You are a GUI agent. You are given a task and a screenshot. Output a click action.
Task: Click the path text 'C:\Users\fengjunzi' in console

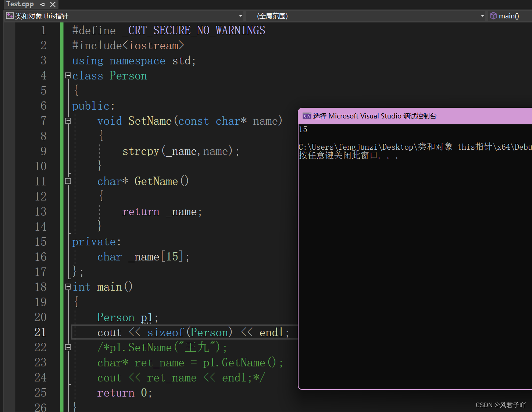[338, 147]
